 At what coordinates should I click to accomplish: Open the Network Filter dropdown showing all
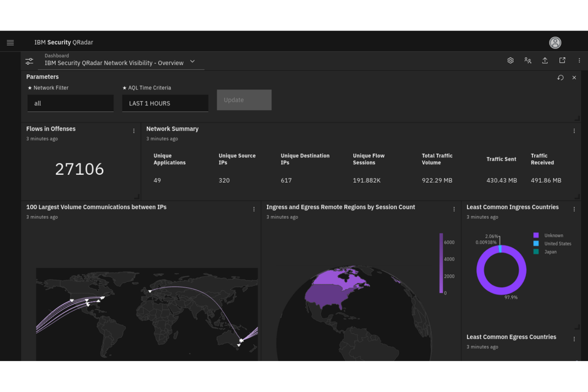pyautogui.click(x=70, y=103)
